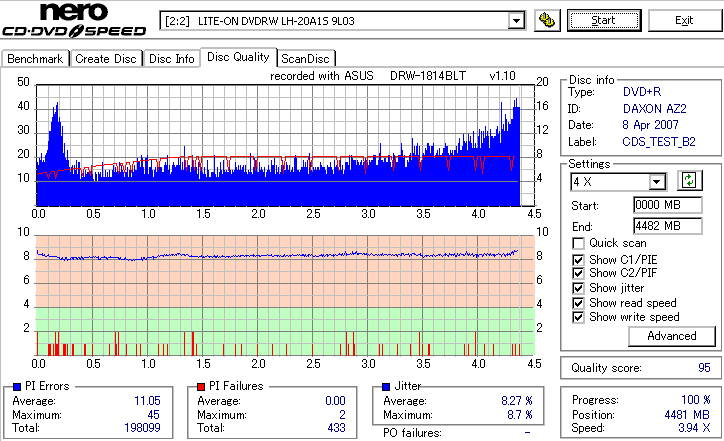
Task: Expand the drive selection dropdown arrow
Action: (516, 21)
